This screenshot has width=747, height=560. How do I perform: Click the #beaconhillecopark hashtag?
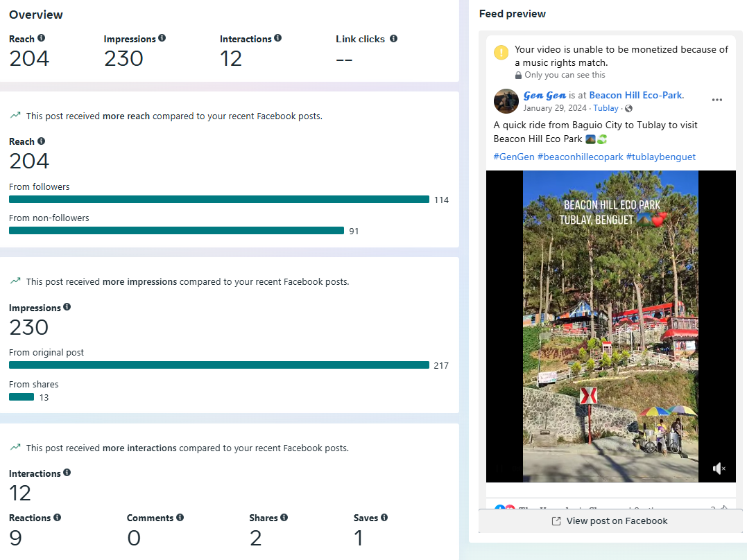(x=580, y=157)
